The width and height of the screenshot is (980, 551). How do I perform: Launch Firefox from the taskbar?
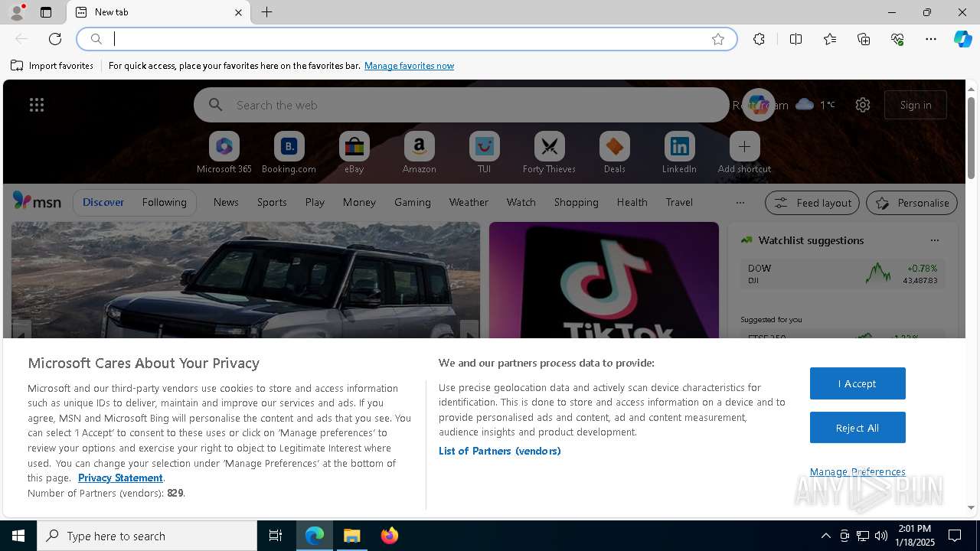[389, 536]
